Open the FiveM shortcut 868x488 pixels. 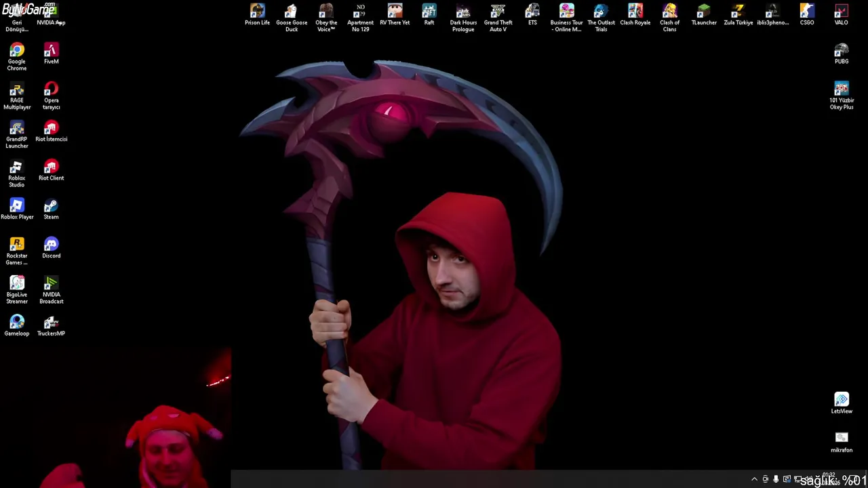(51, 54)
